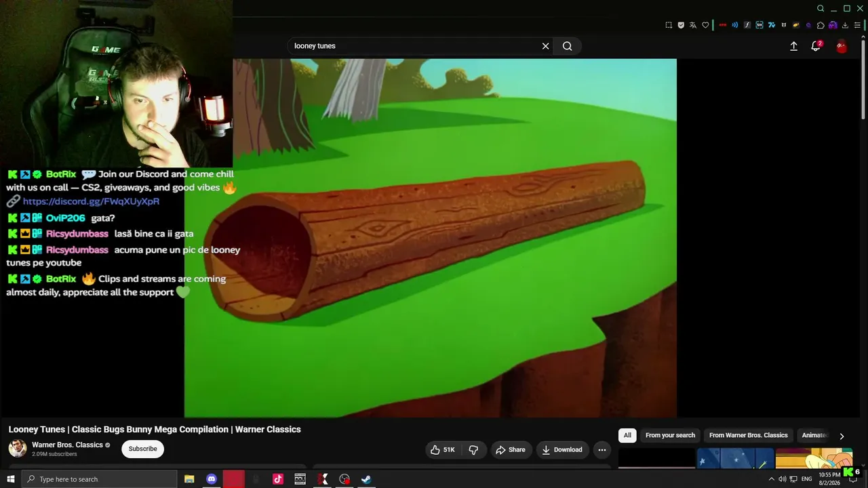The width and height of the screenshot is (868, 488).
Task: Open TikTok from the taskbar
Action: pyautogui.click(x=278, y=479)
